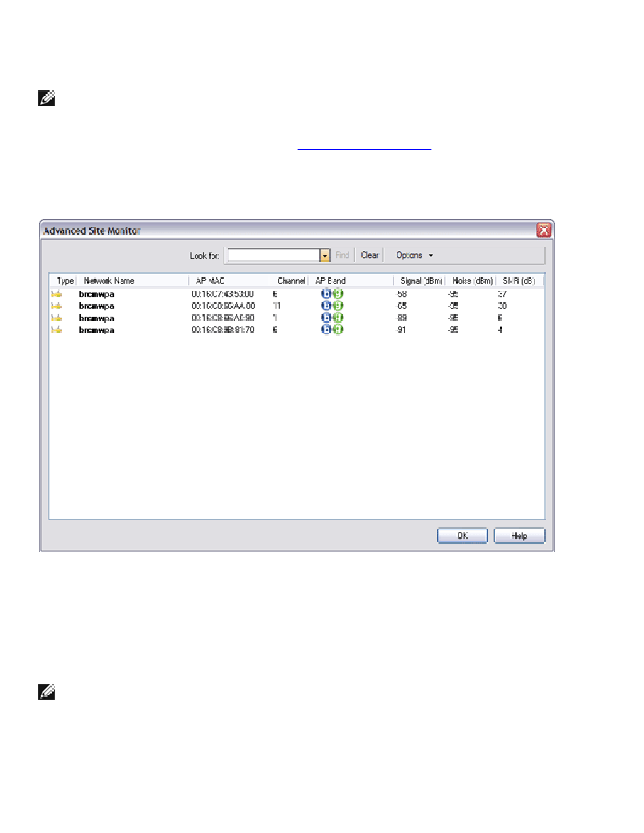644x833 pixels.
Task: Click SNR value 30
Action: click(x=502, y=306)
